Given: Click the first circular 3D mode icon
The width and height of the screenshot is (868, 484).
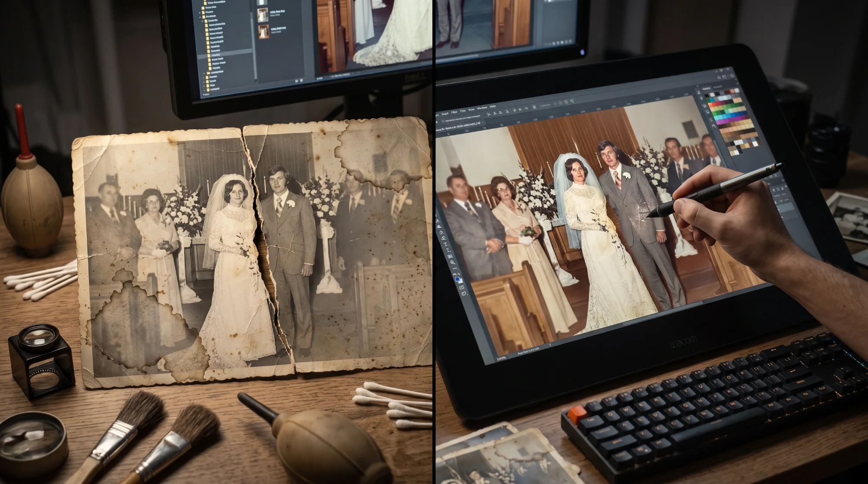Looking at the screenshot, I should click(x=555, y=104).
